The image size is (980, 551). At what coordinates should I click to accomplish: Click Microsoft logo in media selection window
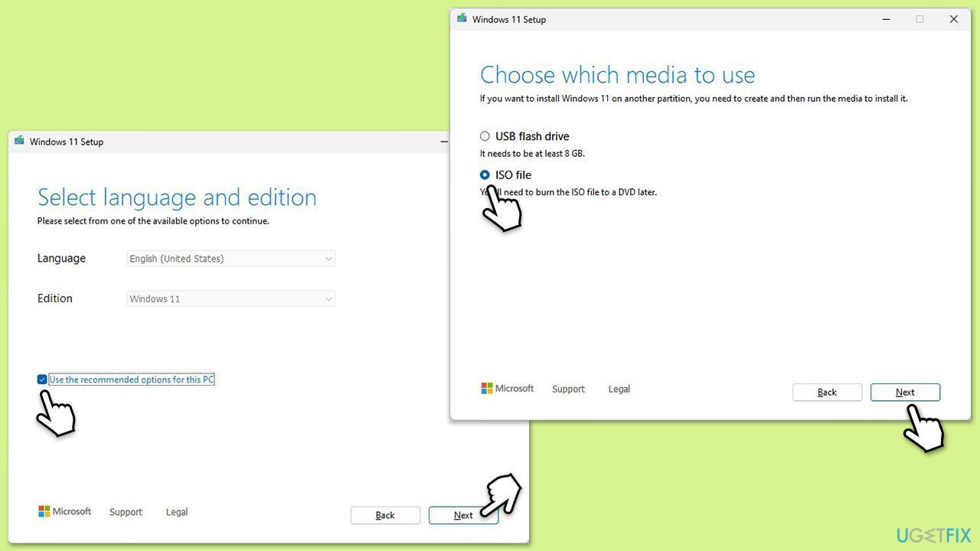point(508,389)
